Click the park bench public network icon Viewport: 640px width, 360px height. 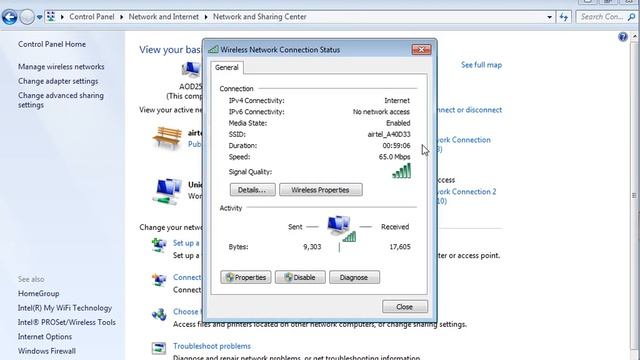tap(167, 138)
